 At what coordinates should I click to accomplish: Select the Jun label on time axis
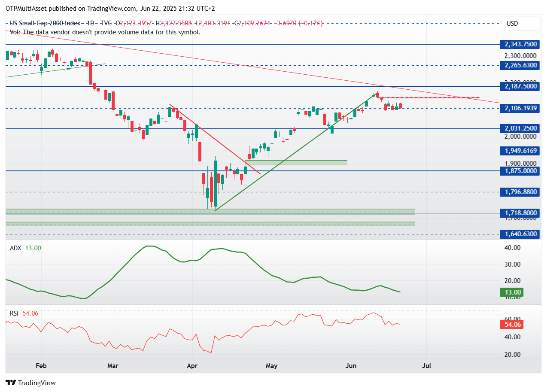click(x=351, y=366)
